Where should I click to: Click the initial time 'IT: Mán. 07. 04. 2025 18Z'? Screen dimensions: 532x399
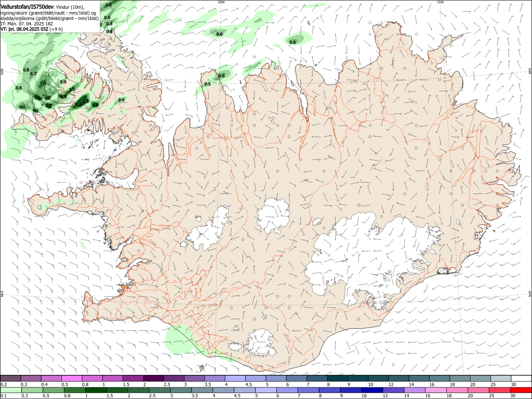(x=27, y=24)
